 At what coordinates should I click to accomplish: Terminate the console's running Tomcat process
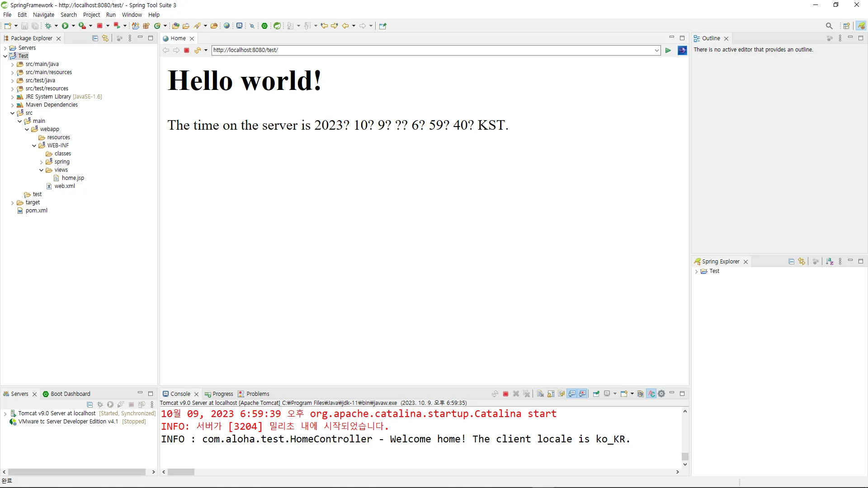(505, 394)
